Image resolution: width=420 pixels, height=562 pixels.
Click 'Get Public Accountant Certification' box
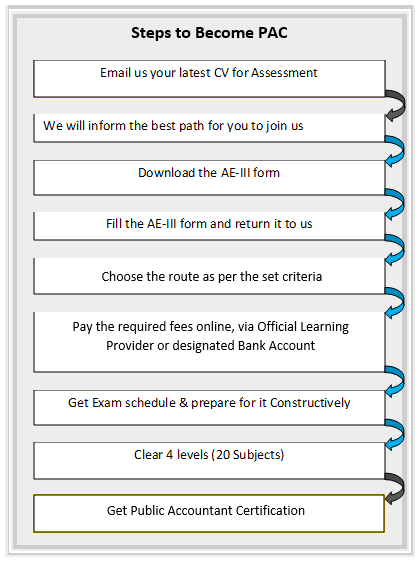209,513
